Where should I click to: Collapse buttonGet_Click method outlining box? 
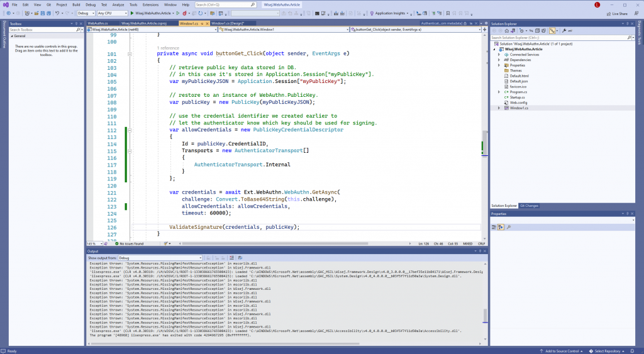pyautogui.click(x=130, y=54)
